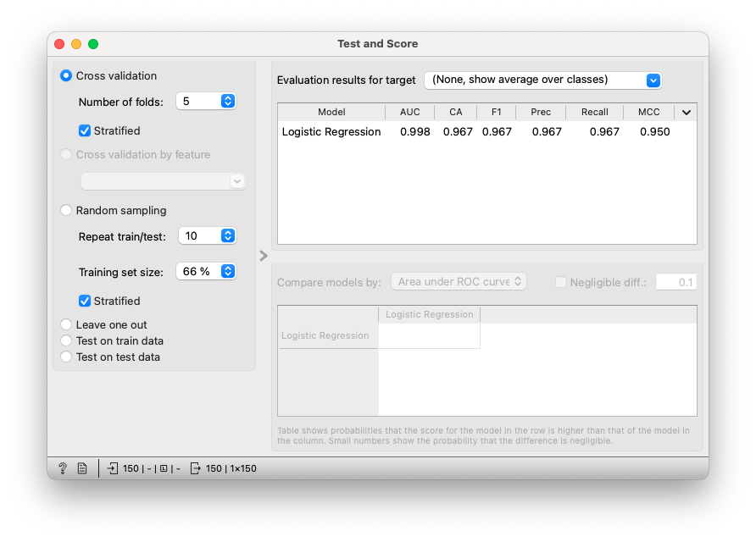This screenshot has width=756, height=542.
Task: Click the input data arrow icon in status bar
Action: 113,468
